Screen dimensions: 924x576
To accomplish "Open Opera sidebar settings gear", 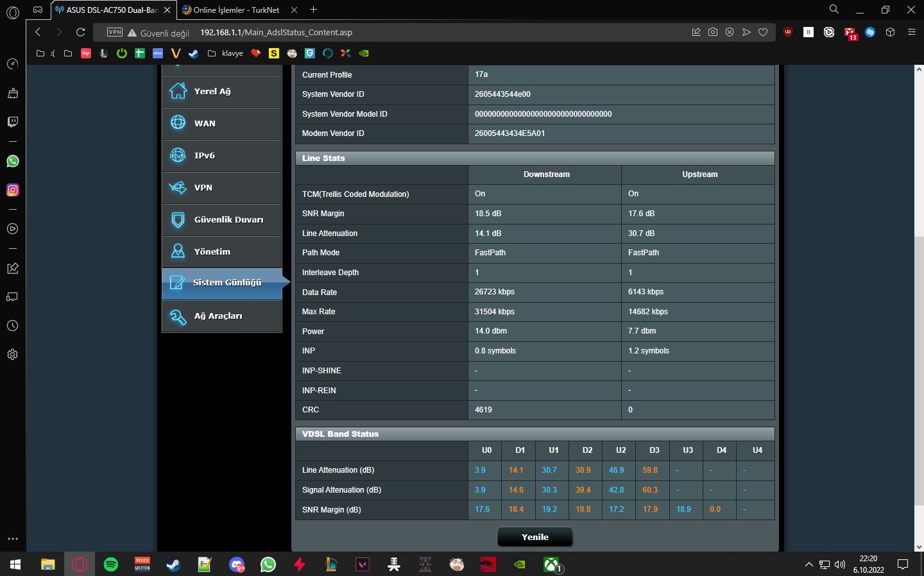I will click(13, 355).
